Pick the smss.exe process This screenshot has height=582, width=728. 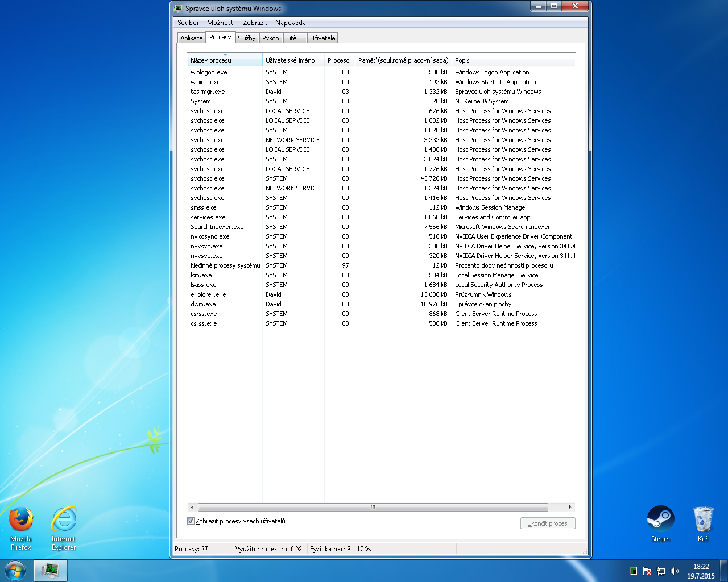pos(381,207)
